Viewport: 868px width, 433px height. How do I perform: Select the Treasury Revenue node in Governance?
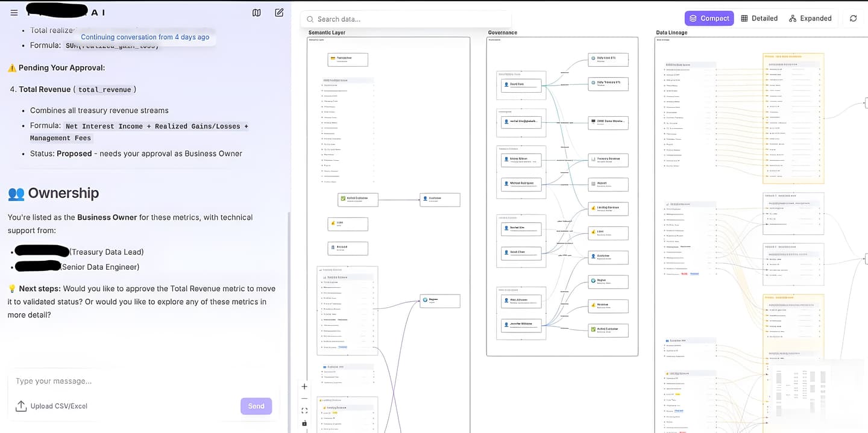click(x=608, y=160)
